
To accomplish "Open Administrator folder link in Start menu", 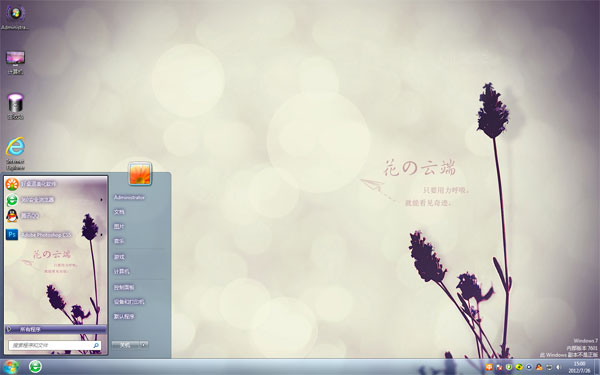I will point(129,197).
